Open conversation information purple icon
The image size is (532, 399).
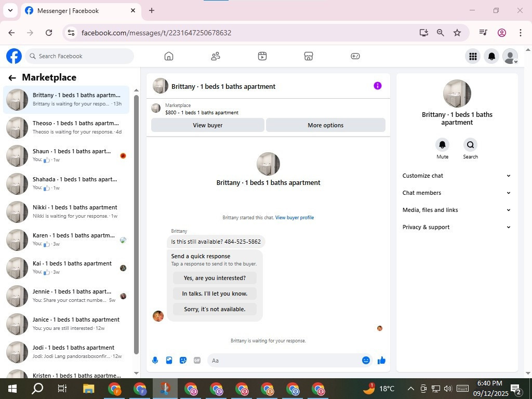[378, 86]
